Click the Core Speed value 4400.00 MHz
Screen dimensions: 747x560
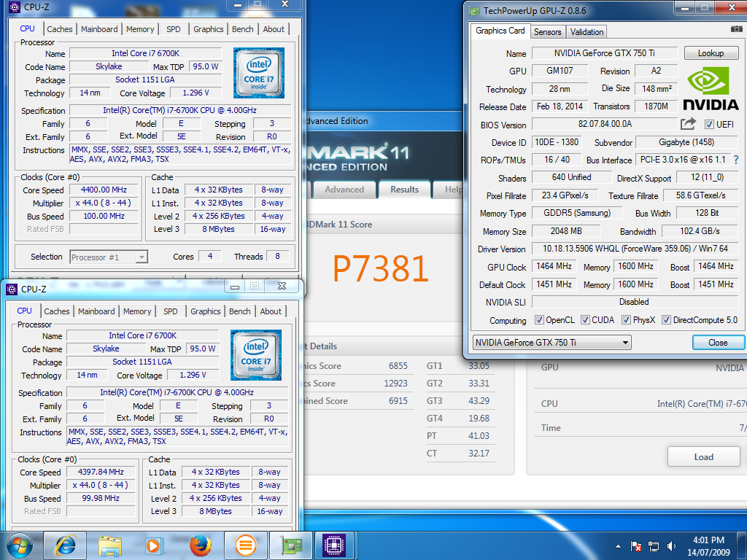104,190
